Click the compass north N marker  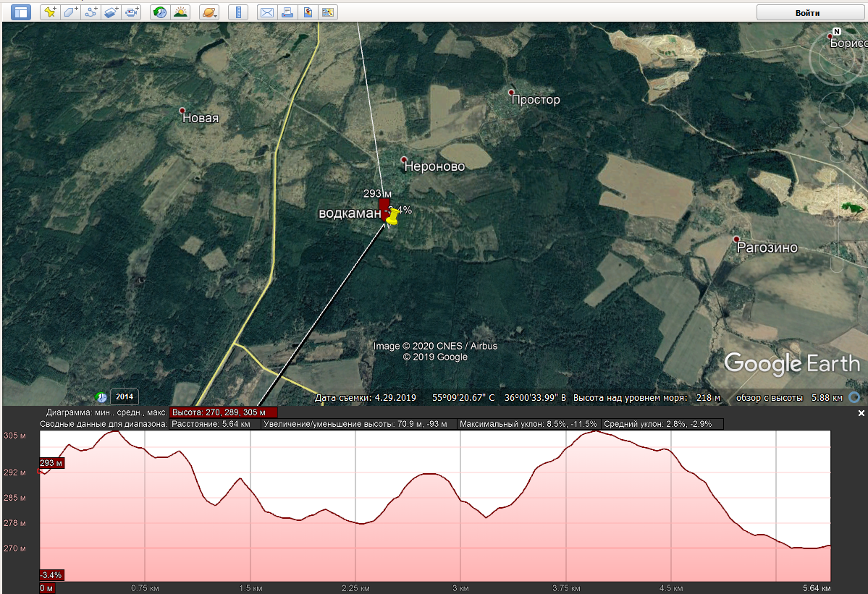pos(837,32)
